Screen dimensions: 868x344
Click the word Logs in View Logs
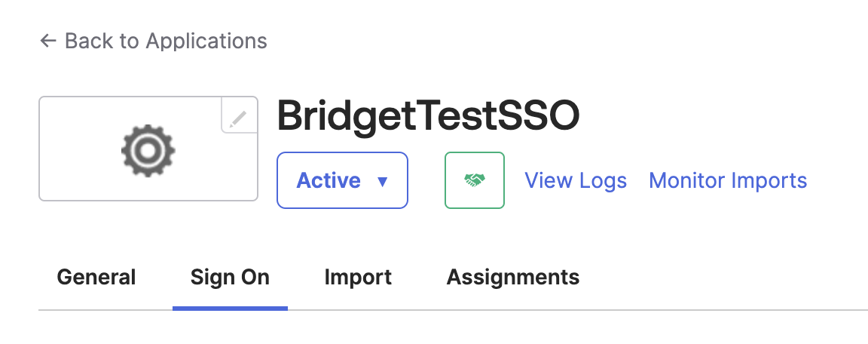tap(603, 181)
